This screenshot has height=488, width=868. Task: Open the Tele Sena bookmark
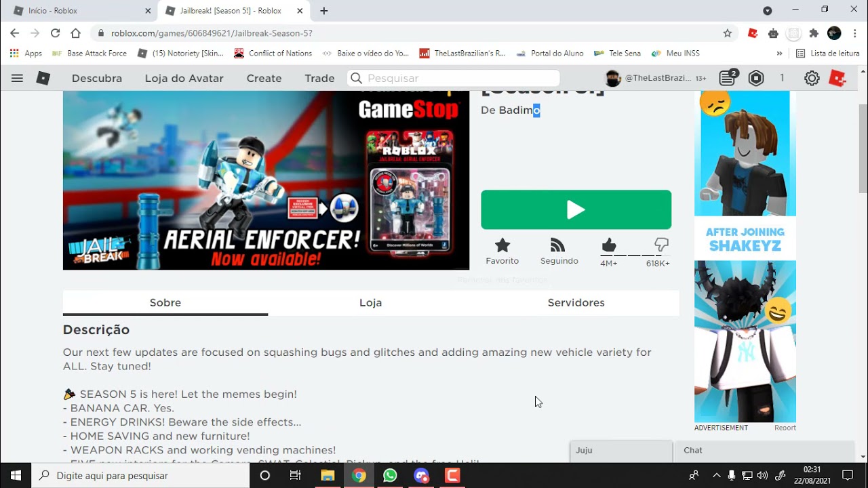tap(618, 53)
